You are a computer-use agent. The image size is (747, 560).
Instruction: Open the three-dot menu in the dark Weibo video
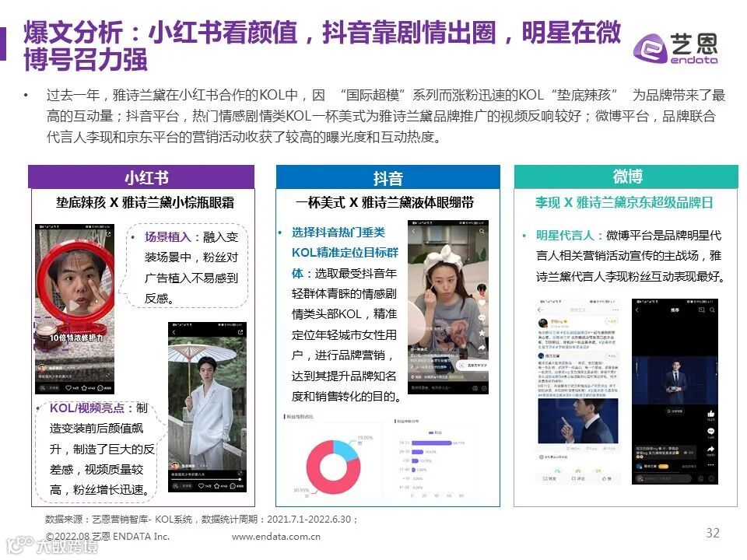(710, 465)
